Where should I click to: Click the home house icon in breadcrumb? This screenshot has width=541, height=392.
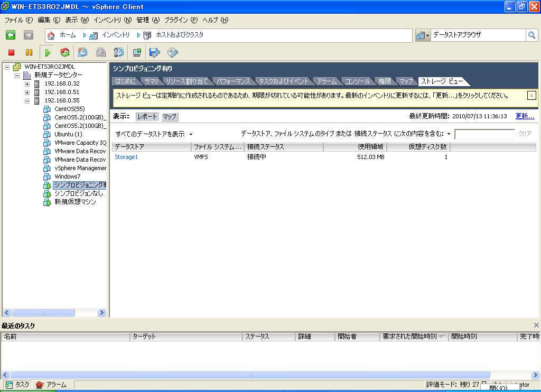51,35
